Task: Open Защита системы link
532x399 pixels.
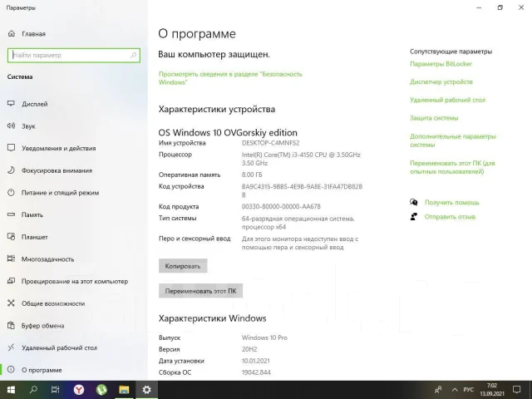Action: tap(434, 118)
